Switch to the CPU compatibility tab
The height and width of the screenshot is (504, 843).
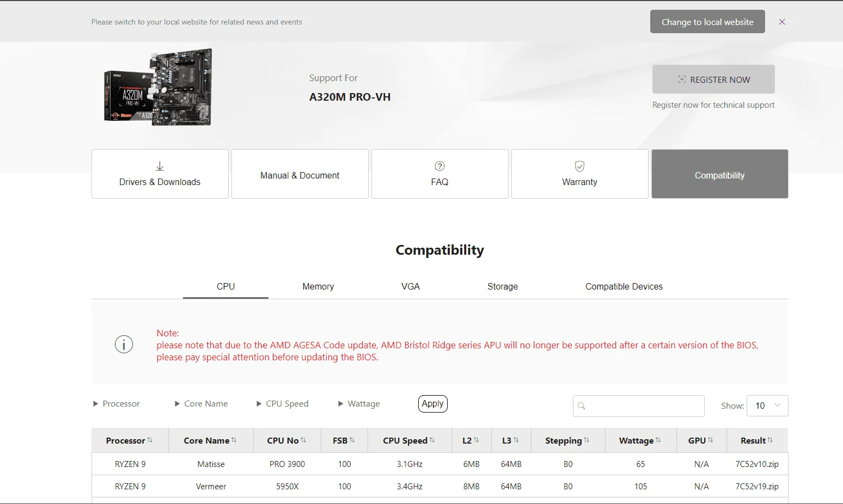(225, 286)
